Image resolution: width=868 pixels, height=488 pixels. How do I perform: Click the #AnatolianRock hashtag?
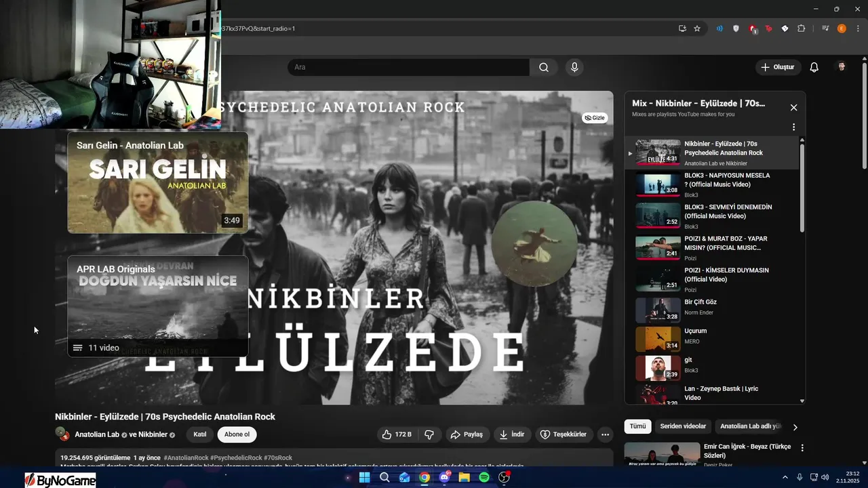186,458
